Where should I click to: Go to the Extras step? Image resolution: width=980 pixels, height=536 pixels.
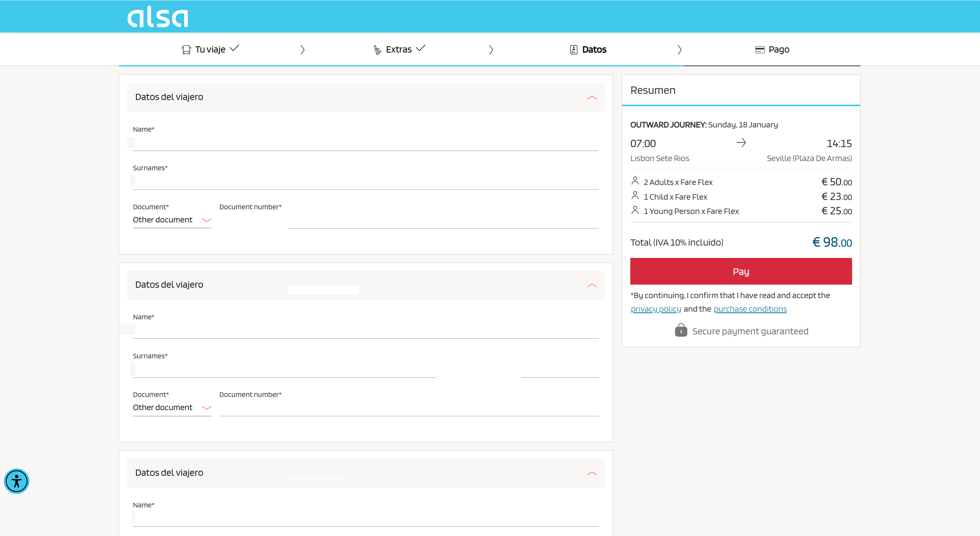[x=398, y=50]
